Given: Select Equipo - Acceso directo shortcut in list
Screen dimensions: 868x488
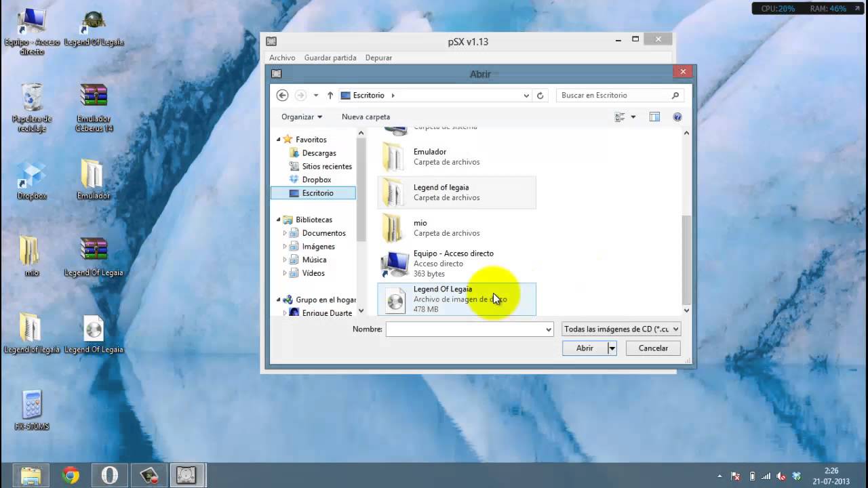Looking at the screenshot, I should tap(456, 263).
